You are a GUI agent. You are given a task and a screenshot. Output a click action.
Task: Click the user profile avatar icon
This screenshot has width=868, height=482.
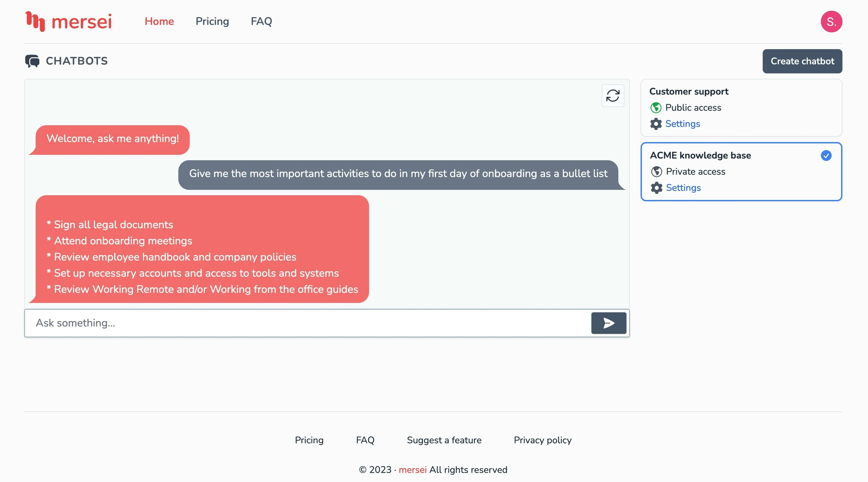click(832, 21)
